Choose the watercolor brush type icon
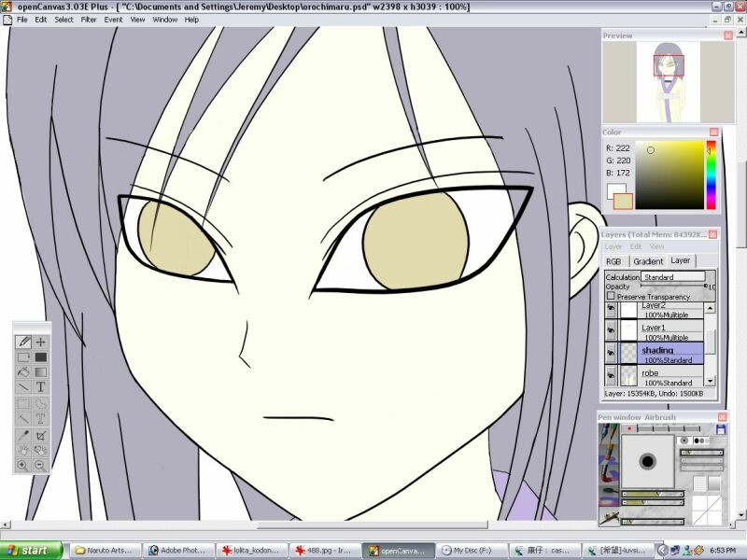The image size is (747, 560). tap(609, 496)
